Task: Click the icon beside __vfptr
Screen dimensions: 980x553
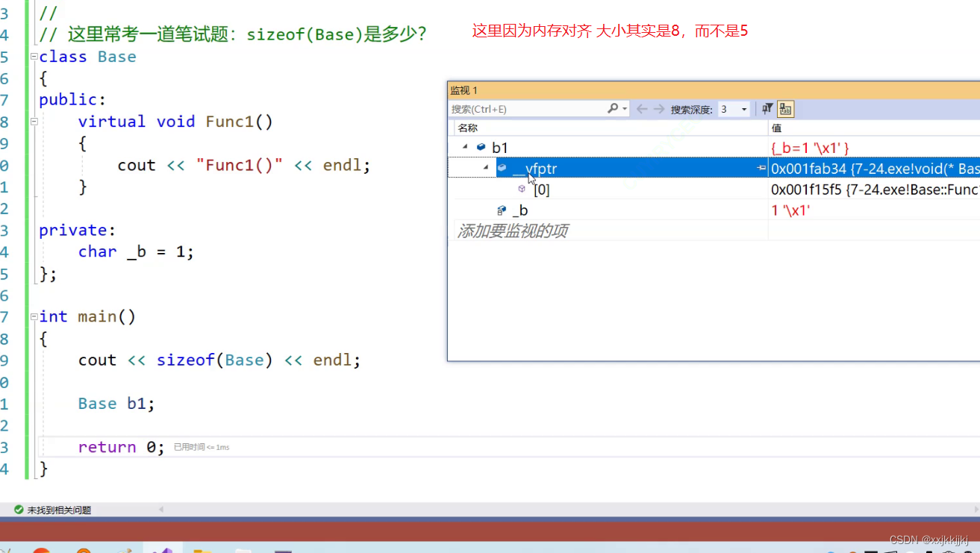Action: tap(502, 168)
